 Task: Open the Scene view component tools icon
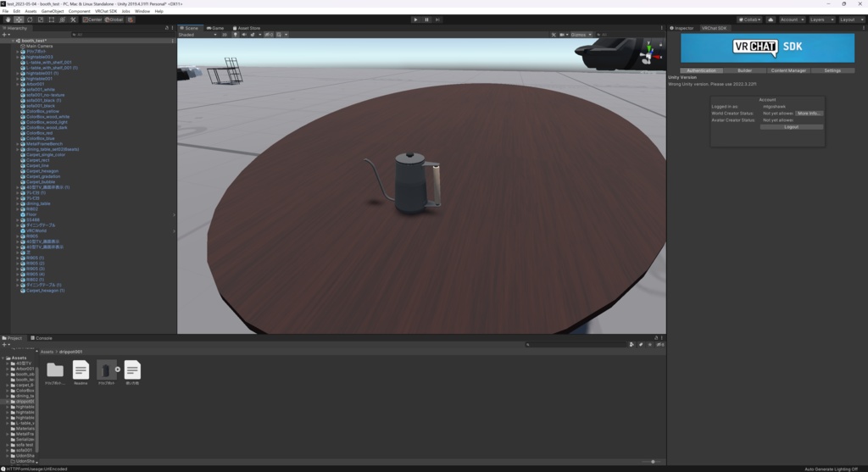pos(553,34)
